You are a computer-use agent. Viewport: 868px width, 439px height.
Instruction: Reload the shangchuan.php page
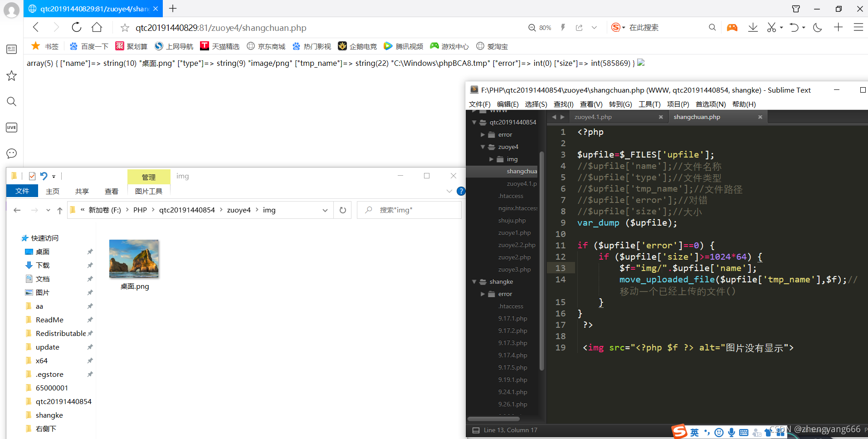pos(76,27)
